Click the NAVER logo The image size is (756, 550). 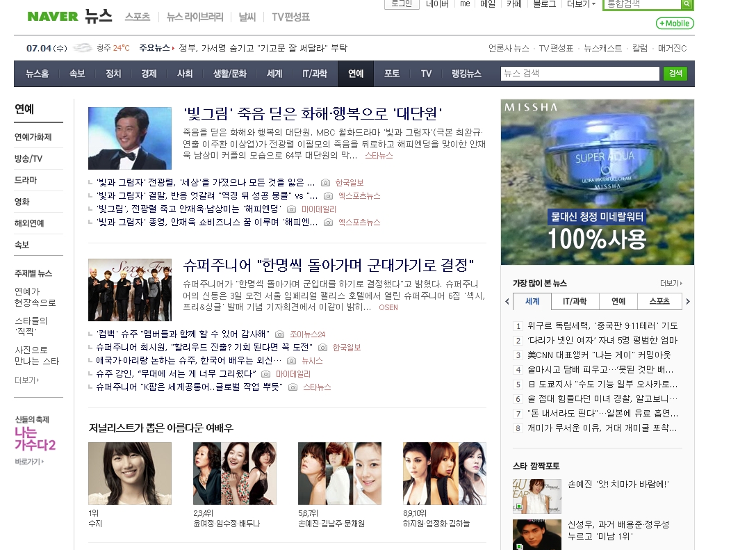(x=53, y=17)
